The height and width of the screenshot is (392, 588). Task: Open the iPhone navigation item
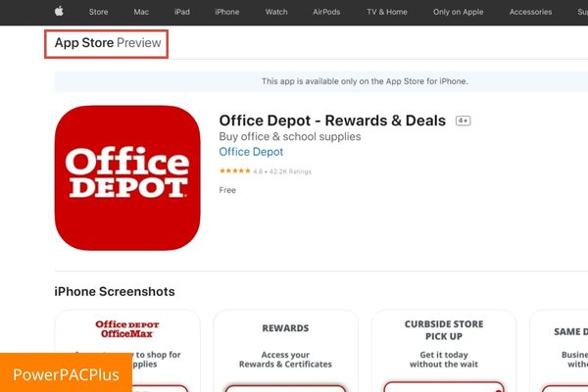[x=227, y=12]
